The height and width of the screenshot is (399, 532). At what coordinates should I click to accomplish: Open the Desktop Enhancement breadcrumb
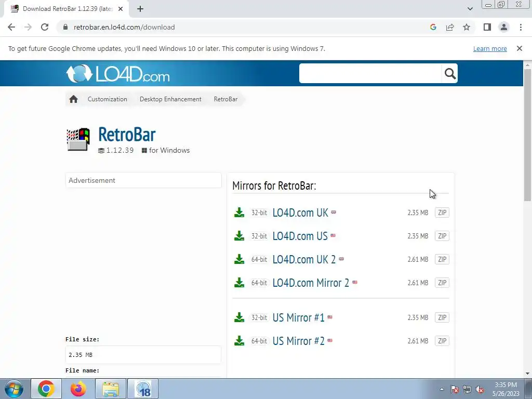[x=170, y=99]
